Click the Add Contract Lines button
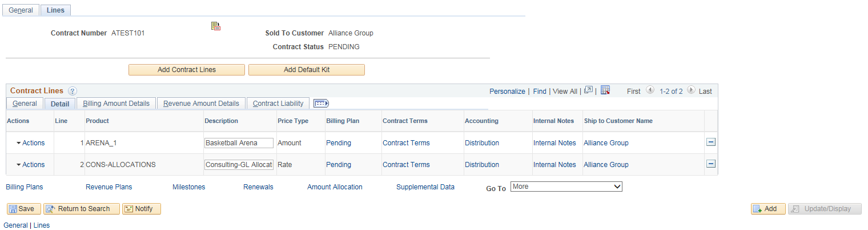Viewport: 868px width, 230px height. [187, 70]
